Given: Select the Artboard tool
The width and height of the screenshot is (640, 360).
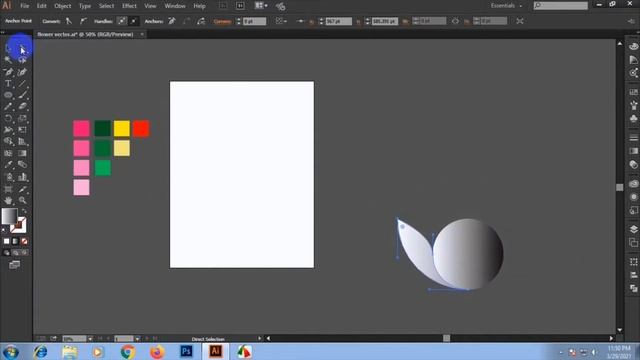Looking at the screenshot, I should (8, 189).
